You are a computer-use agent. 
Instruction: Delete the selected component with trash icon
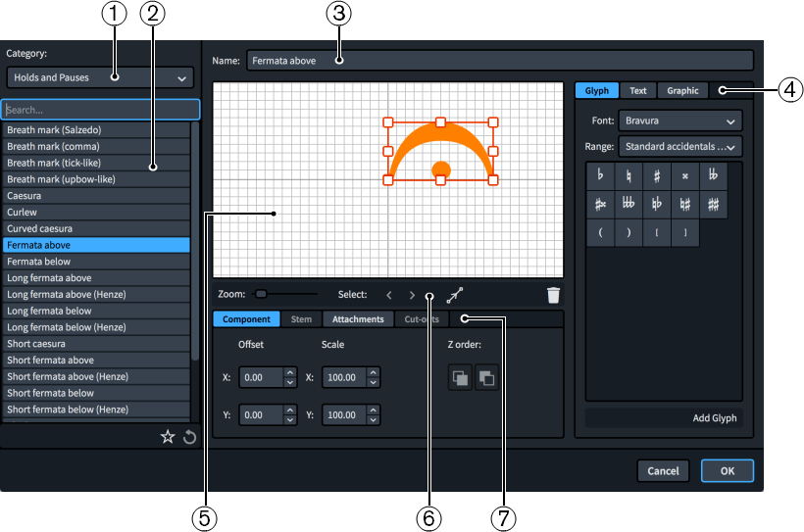553,295
